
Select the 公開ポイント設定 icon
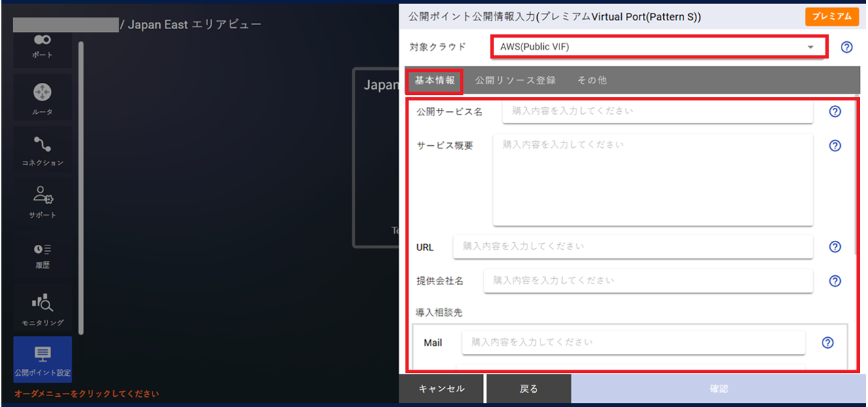(41, 358)
